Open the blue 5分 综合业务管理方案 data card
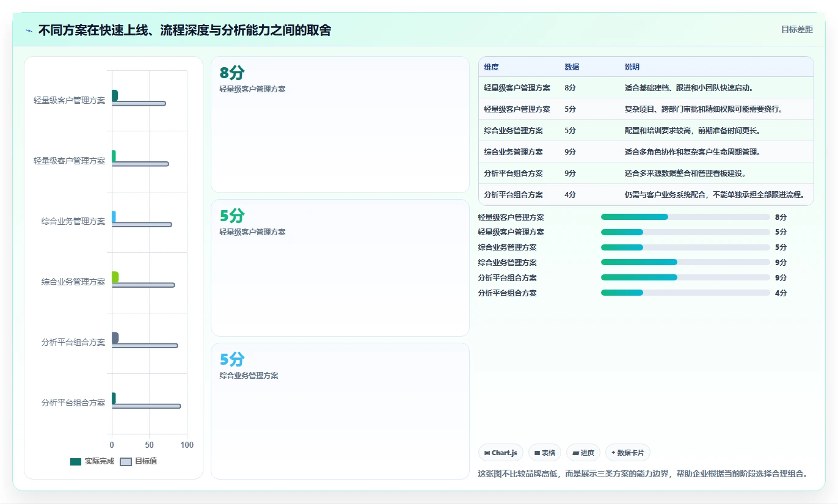 [x=340, y=411]
